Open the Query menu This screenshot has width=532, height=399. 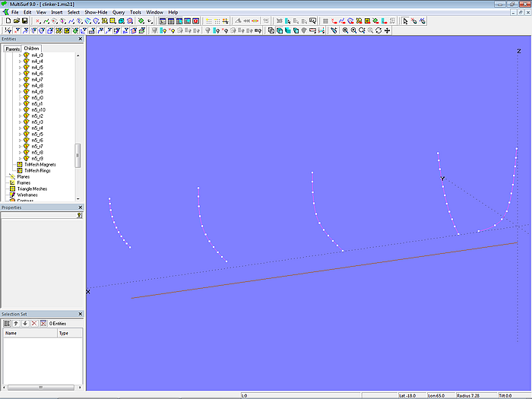coord(119,12)
